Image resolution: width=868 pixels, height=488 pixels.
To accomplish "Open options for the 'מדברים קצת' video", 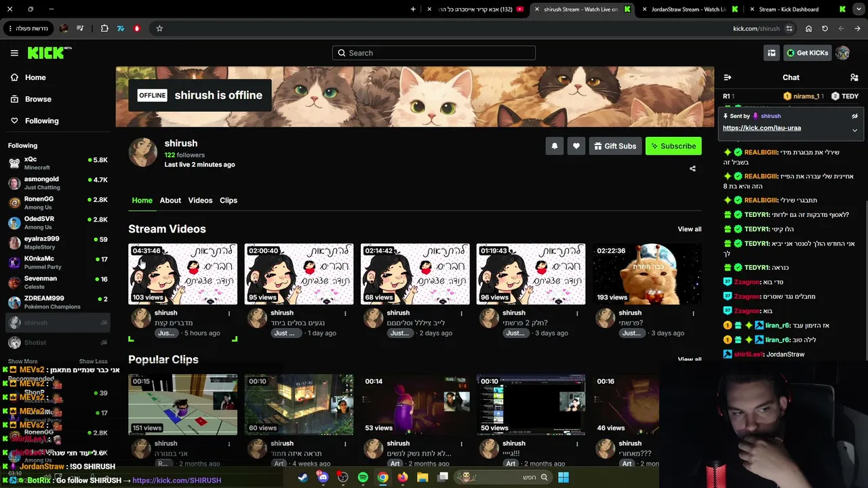I will (229, 313).
